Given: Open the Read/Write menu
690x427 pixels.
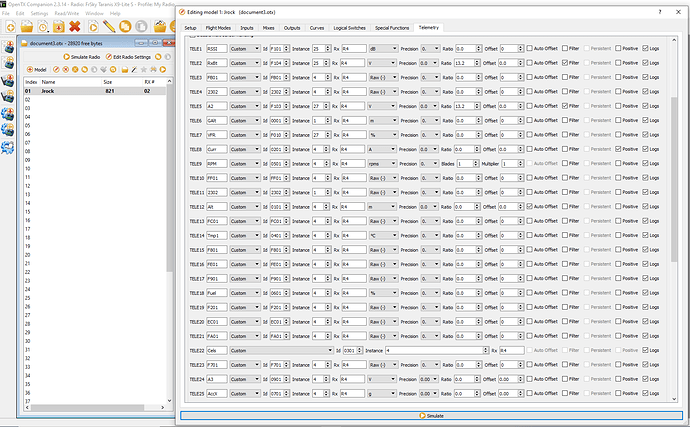Looking at the screenshot, I should click(x=66, y=13).
